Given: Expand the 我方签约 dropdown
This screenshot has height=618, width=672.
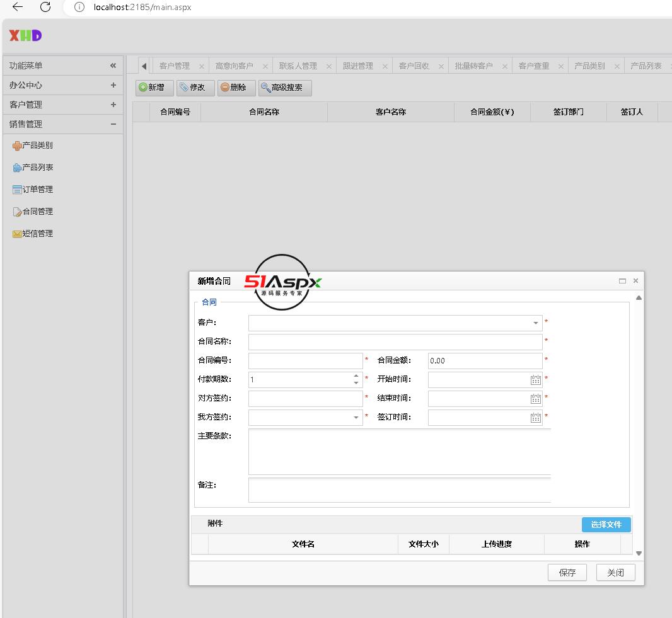Looking at the screenshot, I should 356,418.
